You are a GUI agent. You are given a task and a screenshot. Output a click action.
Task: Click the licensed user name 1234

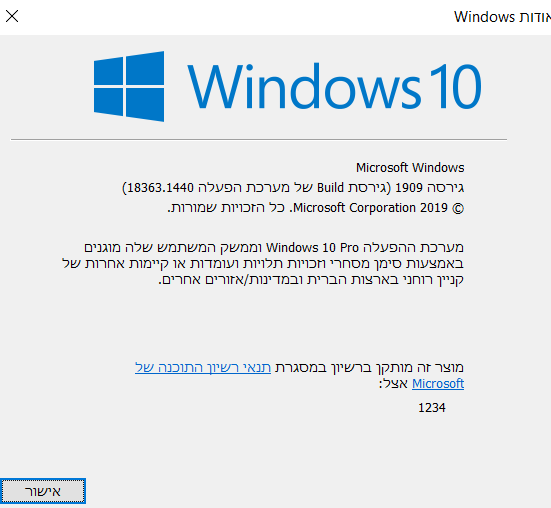tap(432, 408)
